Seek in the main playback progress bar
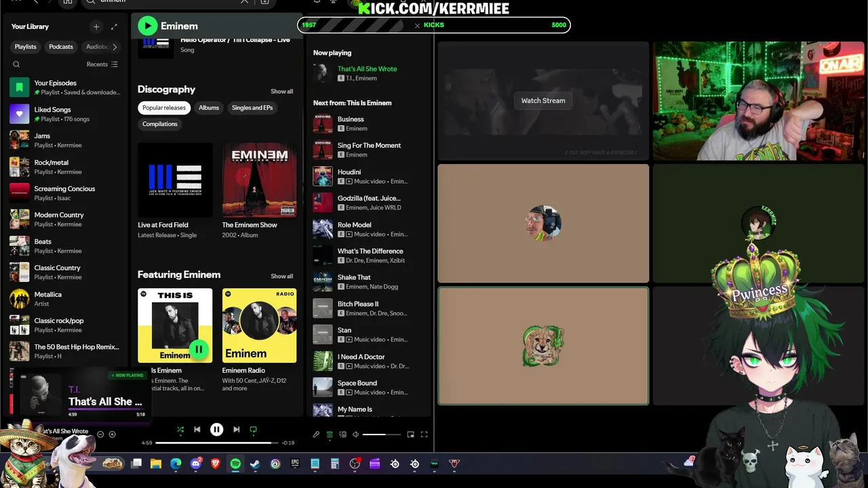Image resolution: width=868 pixels, height=488 pixels. tap(217, 443)
